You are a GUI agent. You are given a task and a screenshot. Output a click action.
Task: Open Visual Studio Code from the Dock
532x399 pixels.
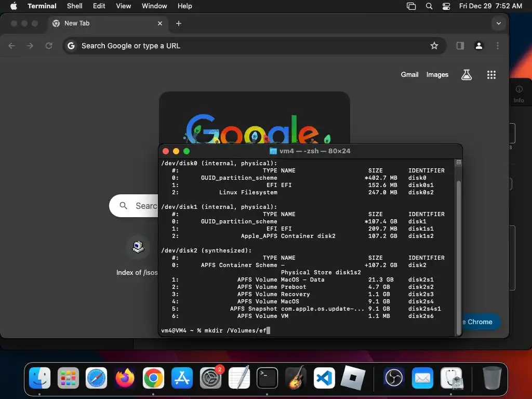[x=324, y=378]
